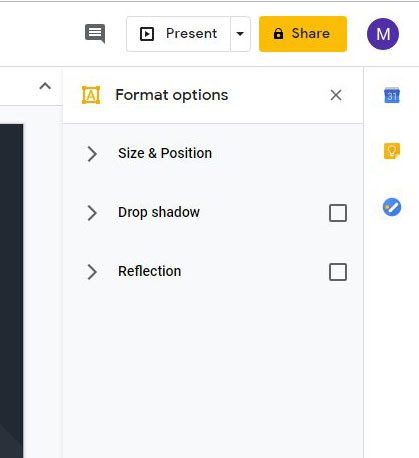
Task: Enable the Reflection checkbox
Action: (338, 272)
